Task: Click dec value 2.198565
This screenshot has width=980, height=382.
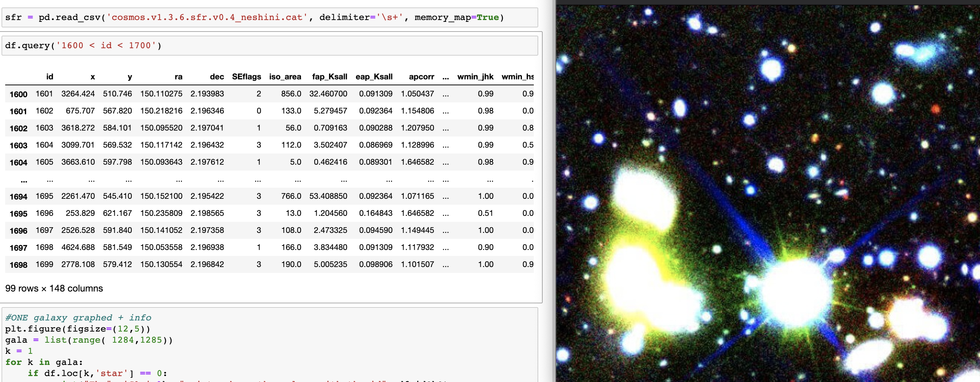Action: click(x=208, y=214)
